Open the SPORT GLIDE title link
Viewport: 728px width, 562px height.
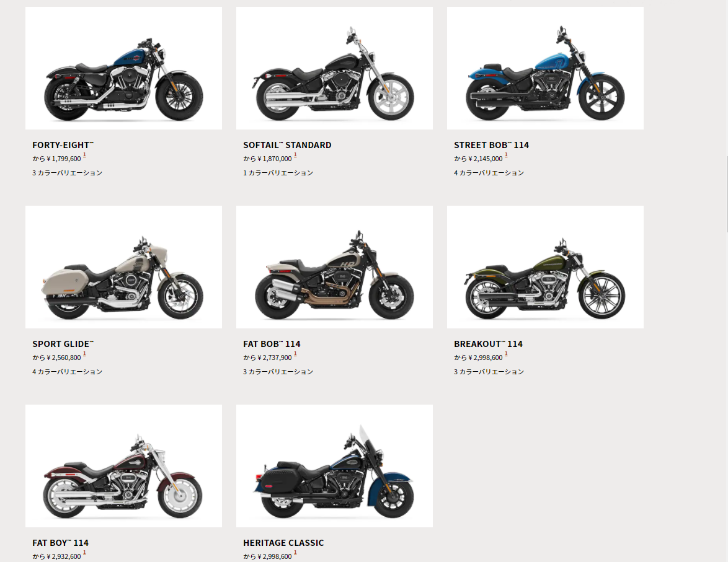(63, 344)
